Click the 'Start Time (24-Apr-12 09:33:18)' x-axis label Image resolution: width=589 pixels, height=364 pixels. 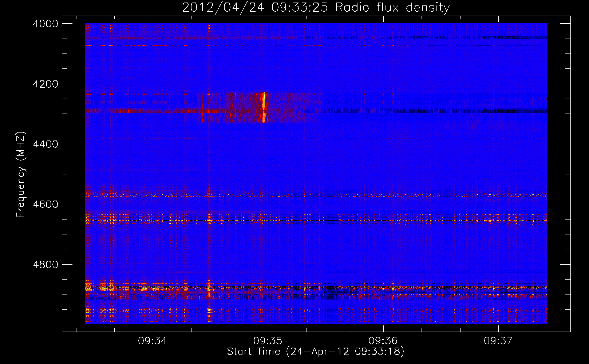pyautogui.click(x=316, y=351)
